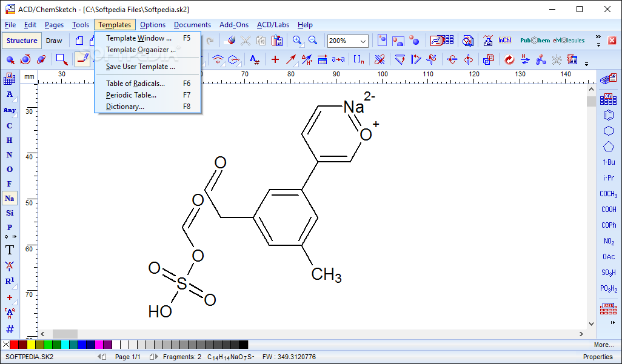This screenshot has height=364, width=622.
Task: Click the Atom Numbering # tool
Action: 10,329
